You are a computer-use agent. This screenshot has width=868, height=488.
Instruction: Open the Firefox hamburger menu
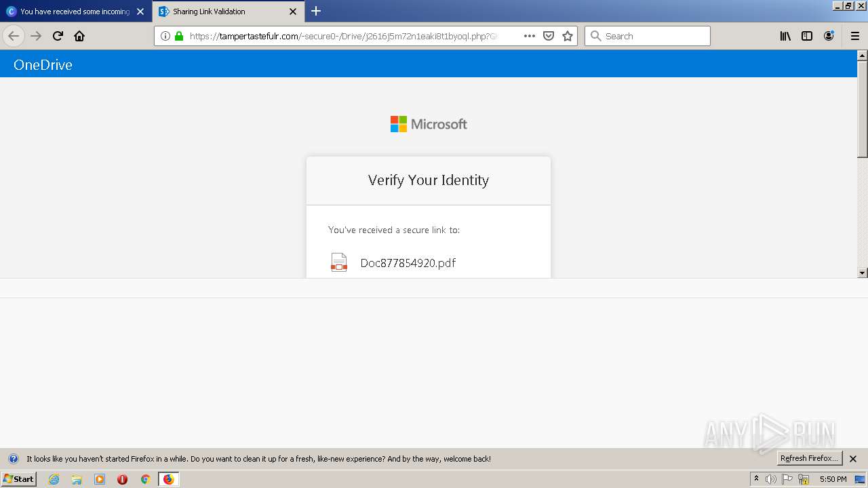(x=855, y=36)
